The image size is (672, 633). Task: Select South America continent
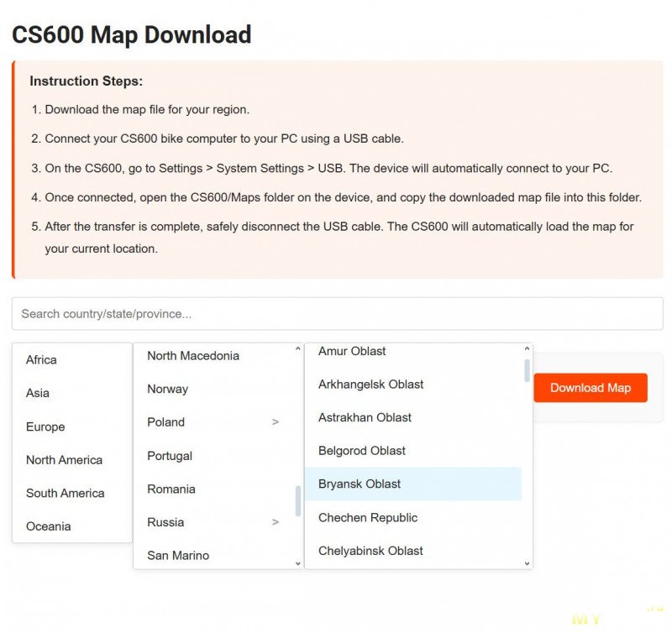pos(65,493)
